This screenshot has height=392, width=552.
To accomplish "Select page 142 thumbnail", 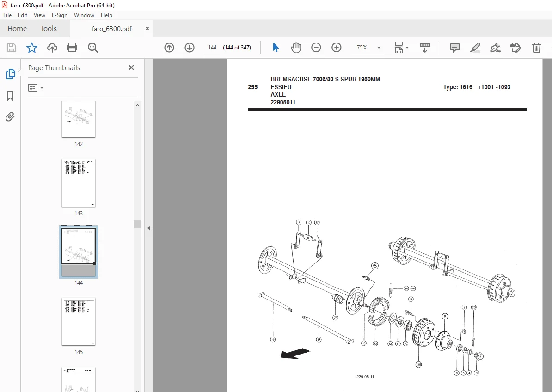I will (x=79, y=119).
